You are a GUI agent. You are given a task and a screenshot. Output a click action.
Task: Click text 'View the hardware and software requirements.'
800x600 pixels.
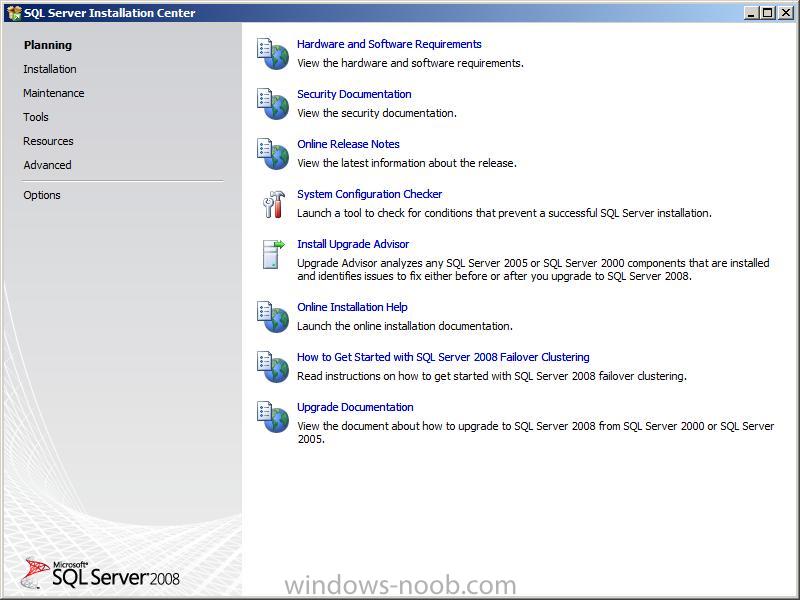click(411, 63)
